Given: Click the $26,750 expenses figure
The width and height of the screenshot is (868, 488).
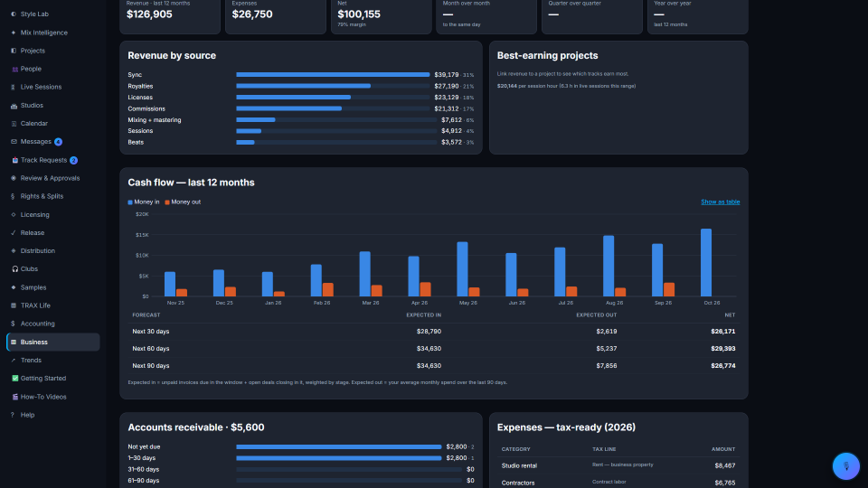Looking at the screenshot, I should pyautogui.click(x=252, y=14).
